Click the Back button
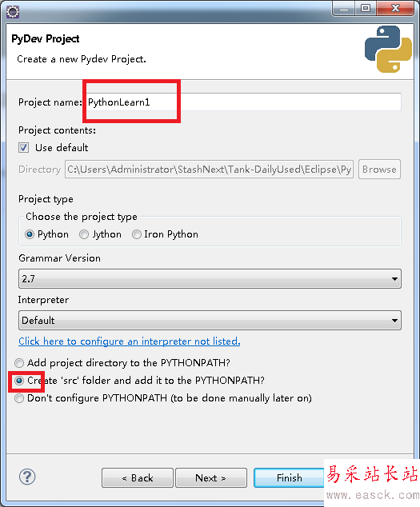The width and height of the screenshot is (420, 507). pyautogui.click(x=138, y=477)
